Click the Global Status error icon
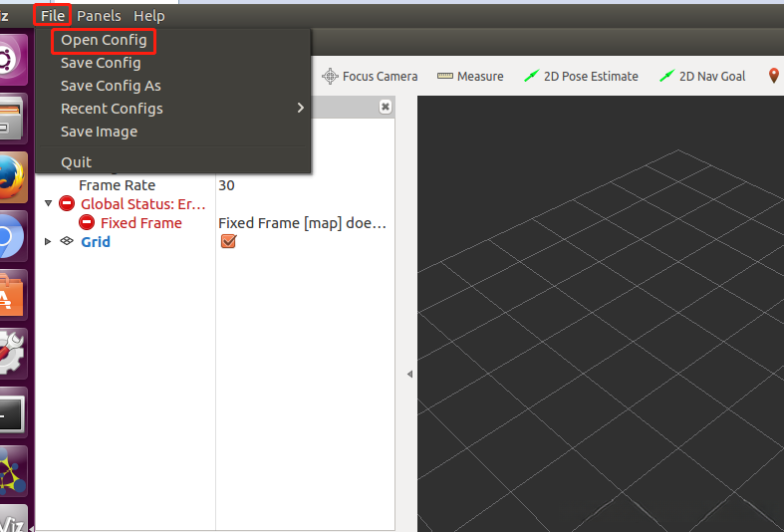The image size is (784, 532). [x=67, y=203]
